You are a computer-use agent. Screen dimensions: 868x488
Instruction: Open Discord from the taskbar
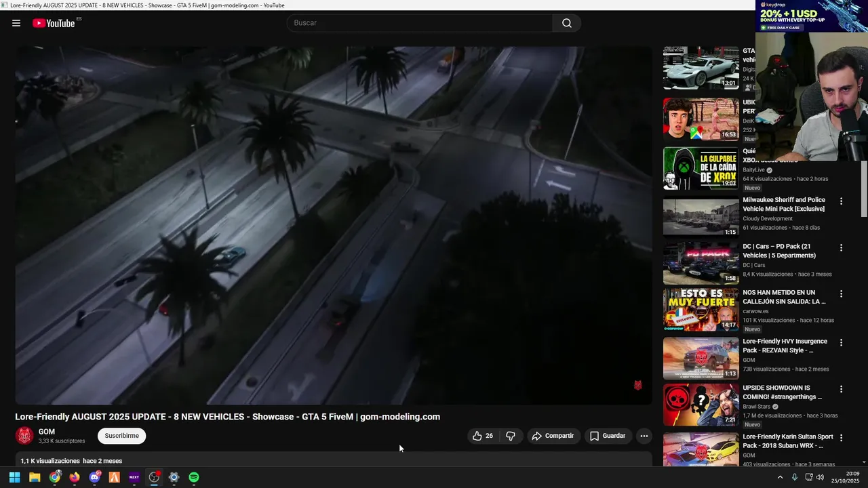click(x=94, y=477)
